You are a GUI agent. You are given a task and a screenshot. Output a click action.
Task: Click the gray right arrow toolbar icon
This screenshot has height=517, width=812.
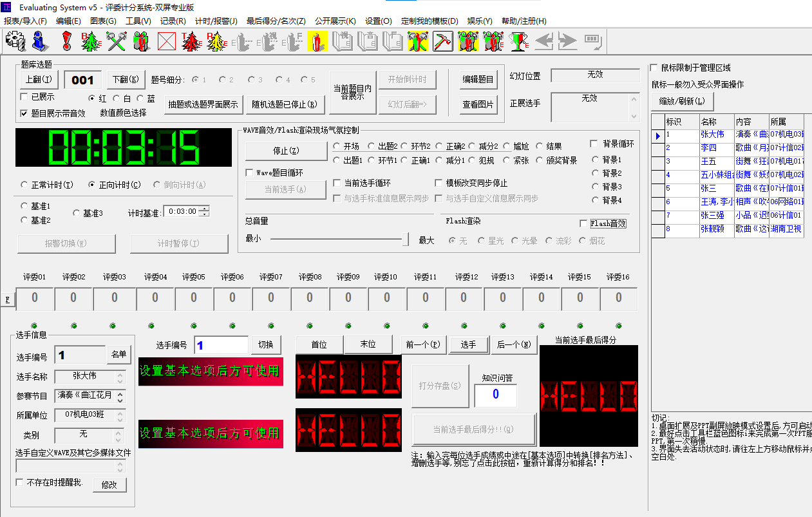pos(567,41)
